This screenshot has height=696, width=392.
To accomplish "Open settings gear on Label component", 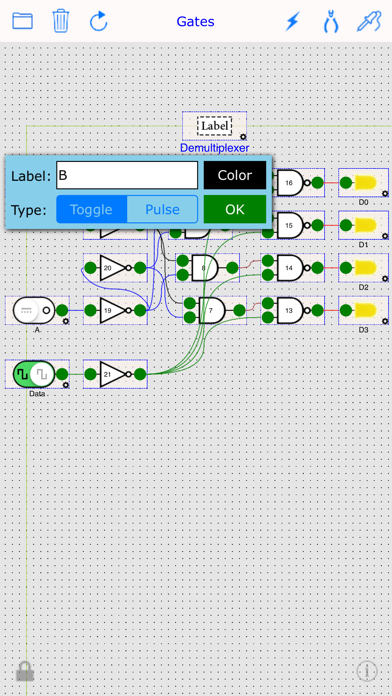I will coord(243,137).
